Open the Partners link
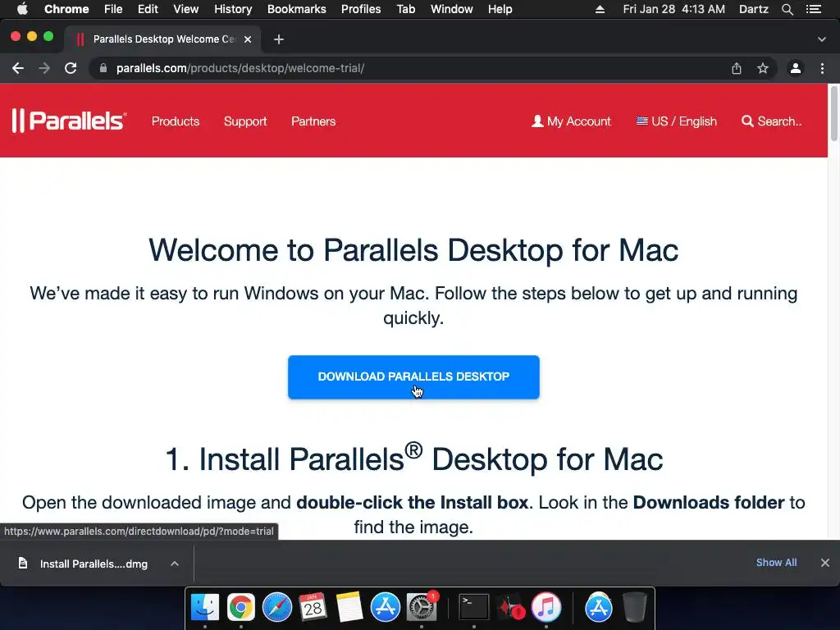This screenshot has width=840, height=630. (x=313, y=121)
